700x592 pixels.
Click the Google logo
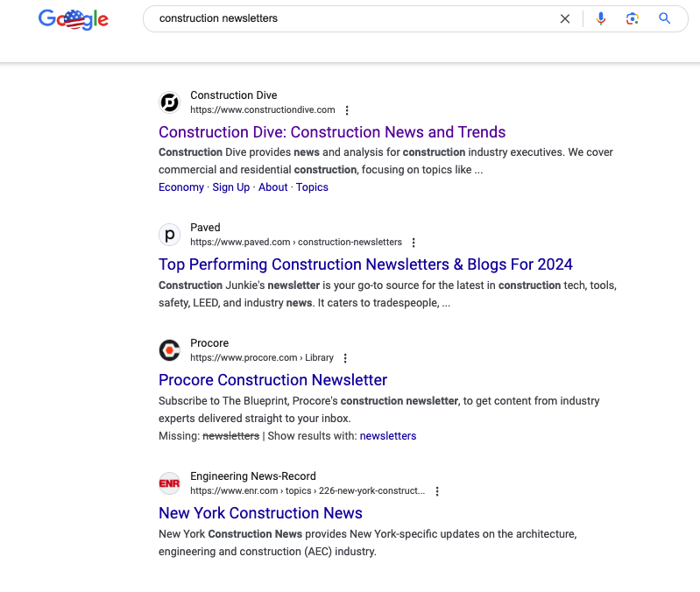(74, 18)
